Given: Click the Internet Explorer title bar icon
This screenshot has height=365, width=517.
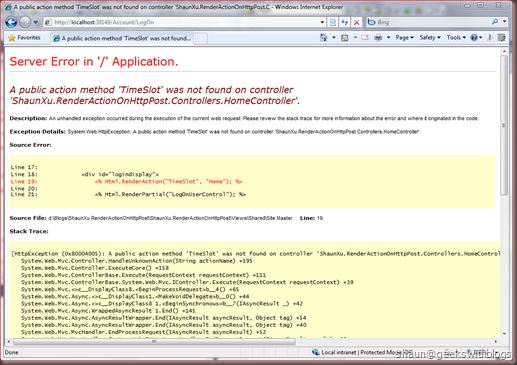Looking at the screenshot, I should (x=8, y=7).
